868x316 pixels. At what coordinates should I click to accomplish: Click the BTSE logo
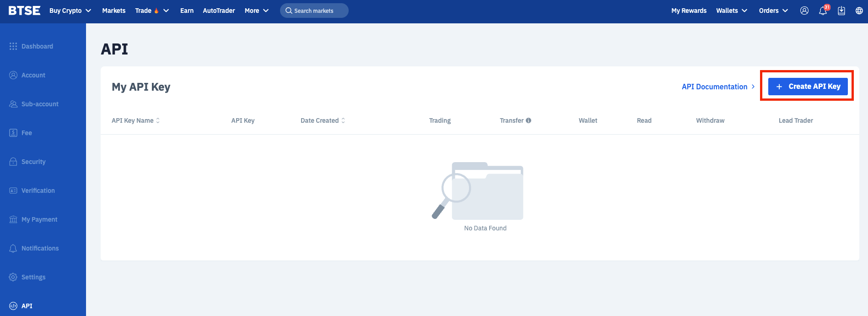pyautogui.click(x=24, y=11)
